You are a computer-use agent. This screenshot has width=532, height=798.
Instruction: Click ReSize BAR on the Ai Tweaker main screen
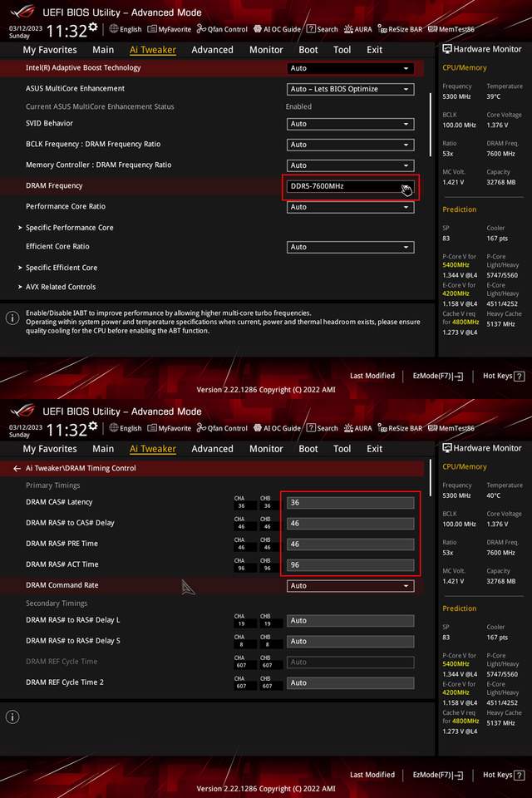point(400,29)
